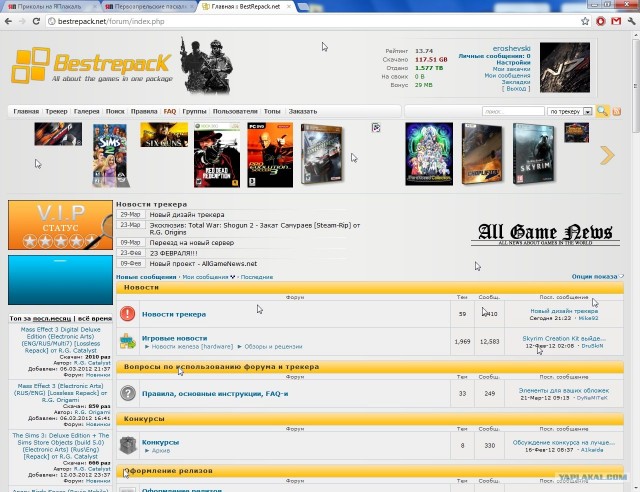
Task: Open the Skyrim game cover
Action: click(x=534, y=154)
